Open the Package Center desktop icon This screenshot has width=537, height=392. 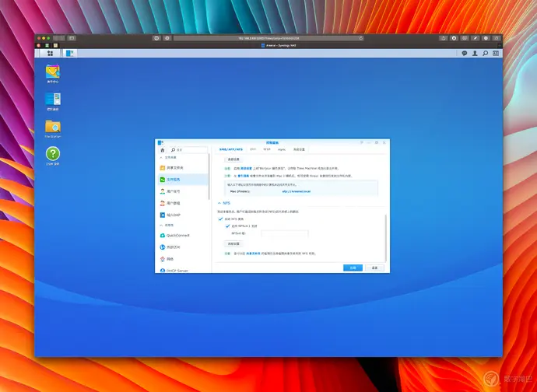pos(53,72)
